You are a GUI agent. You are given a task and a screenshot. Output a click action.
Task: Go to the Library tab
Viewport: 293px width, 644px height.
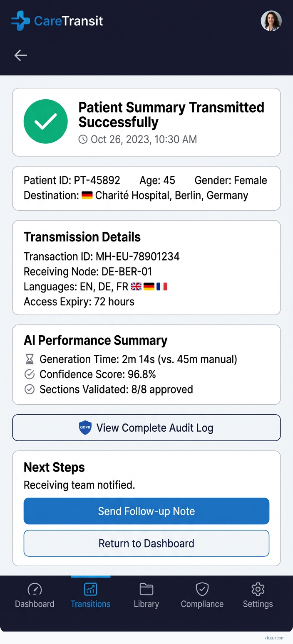[x=146, y=595]
